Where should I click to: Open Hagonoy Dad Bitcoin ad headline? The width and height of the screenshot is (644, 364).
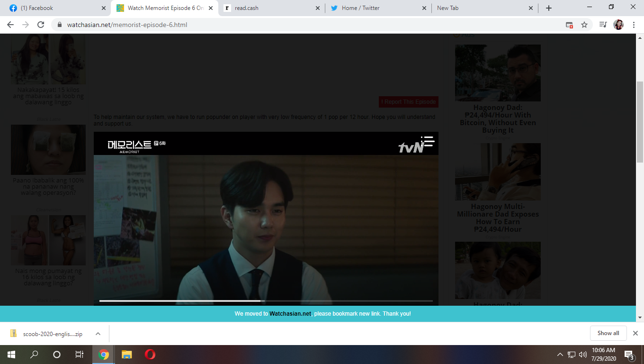[498, 118]
